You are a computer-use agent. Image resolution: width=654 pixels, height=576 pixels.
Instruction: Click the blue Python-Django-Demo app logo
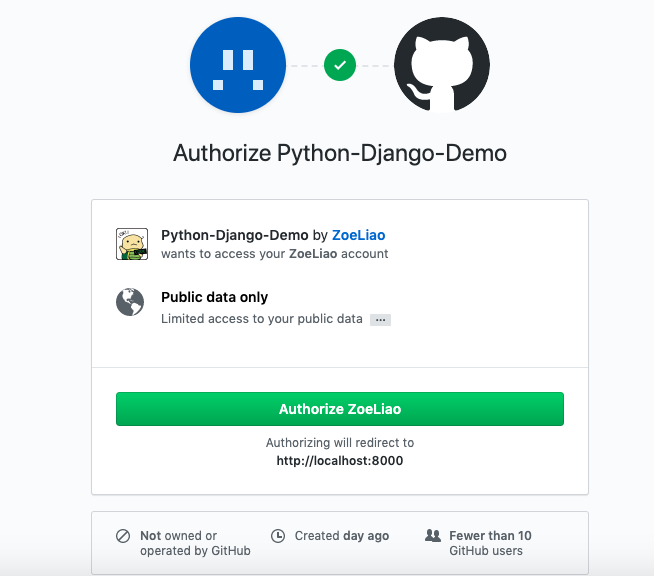[238, 65]
